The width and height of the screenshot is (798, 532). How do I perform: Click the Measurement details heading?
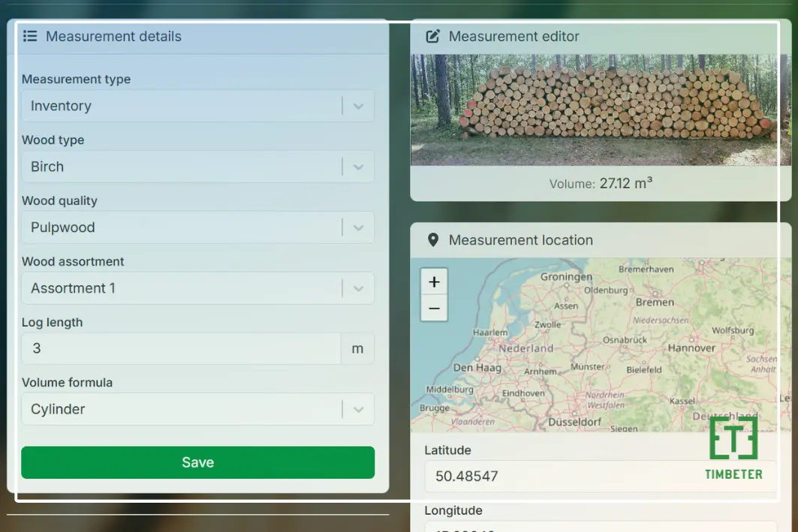click(x=113, y=37)
